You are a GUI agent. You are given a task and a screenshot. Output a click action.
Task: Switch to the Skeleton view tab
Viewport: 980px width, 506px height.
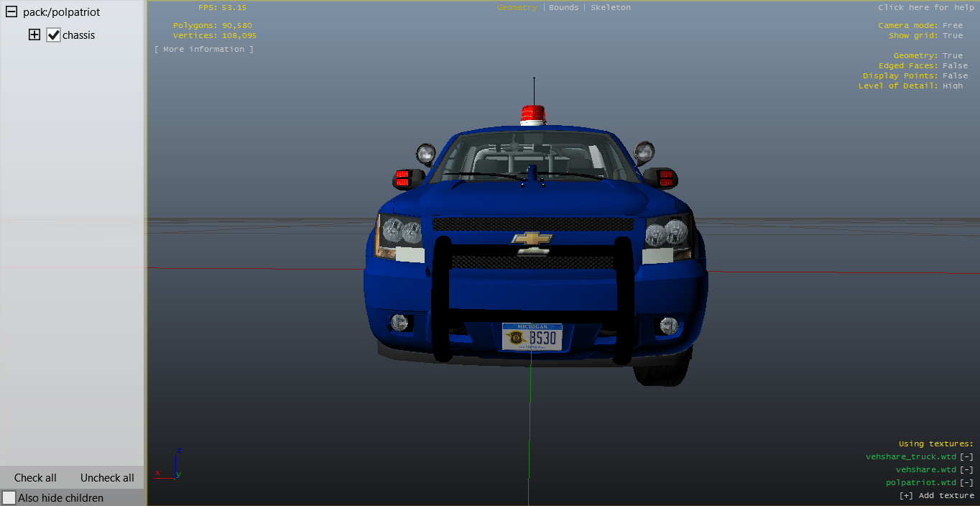610,7
